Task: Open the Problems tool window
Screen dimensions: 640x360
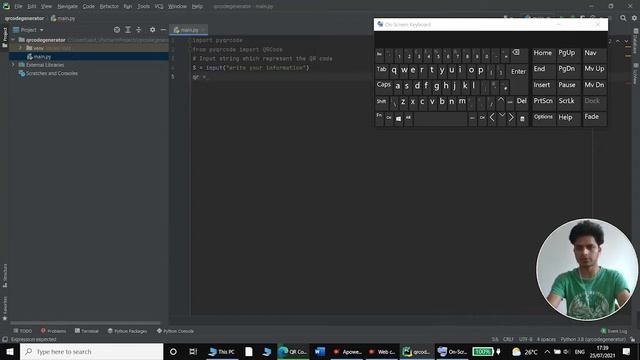Action: tap(53, 331)
